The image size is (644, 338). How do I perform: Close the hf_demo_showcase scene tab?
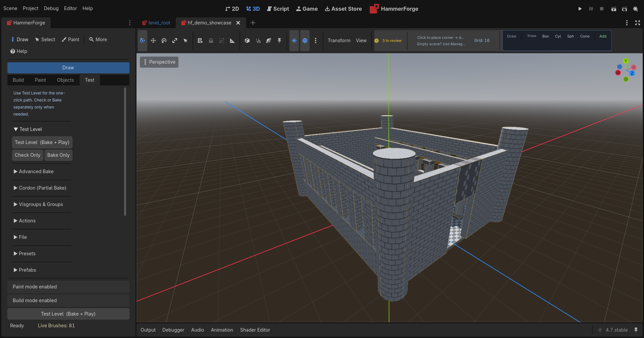(238, 23)
